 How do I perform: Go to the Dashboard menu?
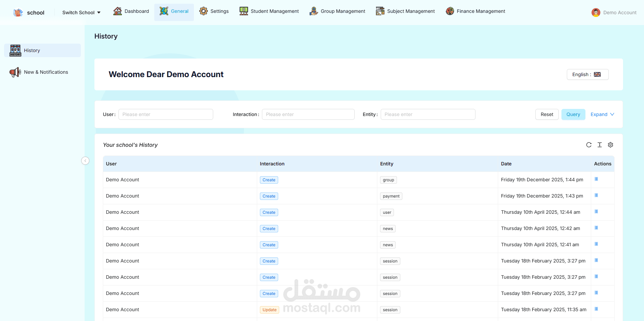tap(131, 11)
